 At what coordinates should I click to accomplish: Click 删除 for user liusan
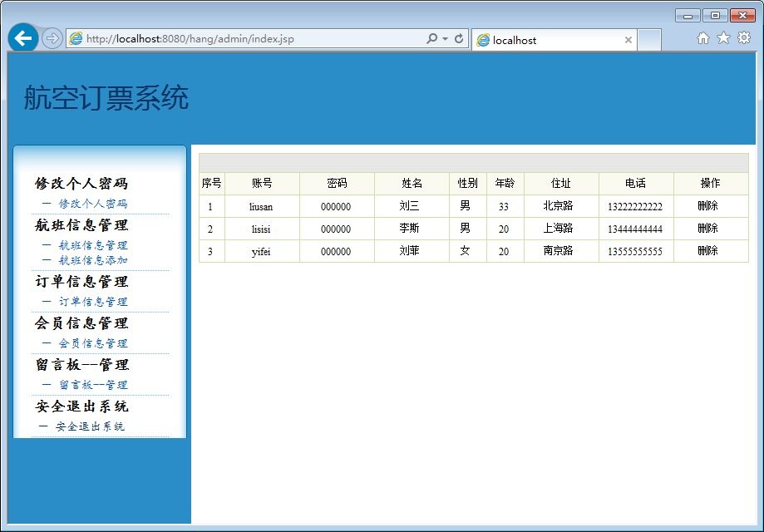click(708, 205)
